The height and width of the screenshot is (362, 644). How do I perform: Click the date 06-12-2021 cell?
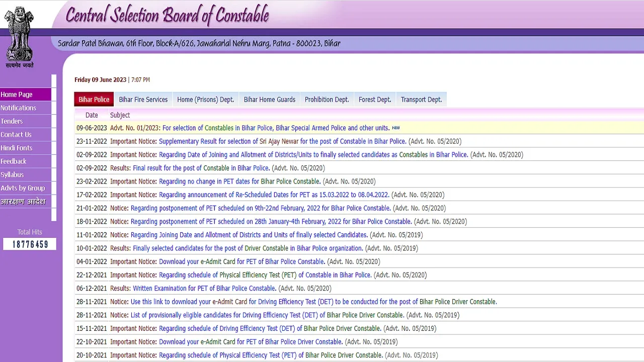pyautogui.click(x=92, y=289)
